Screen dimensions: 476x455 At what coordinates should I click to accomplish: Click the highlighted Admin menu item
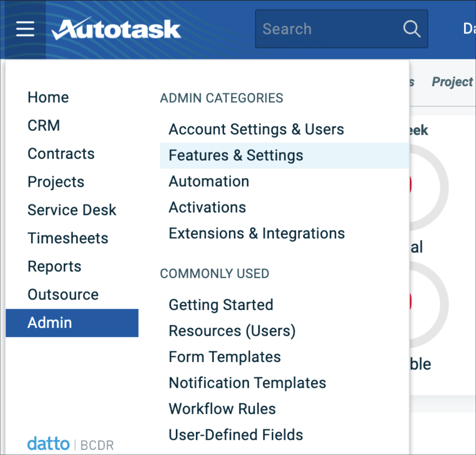click(72, 323)
